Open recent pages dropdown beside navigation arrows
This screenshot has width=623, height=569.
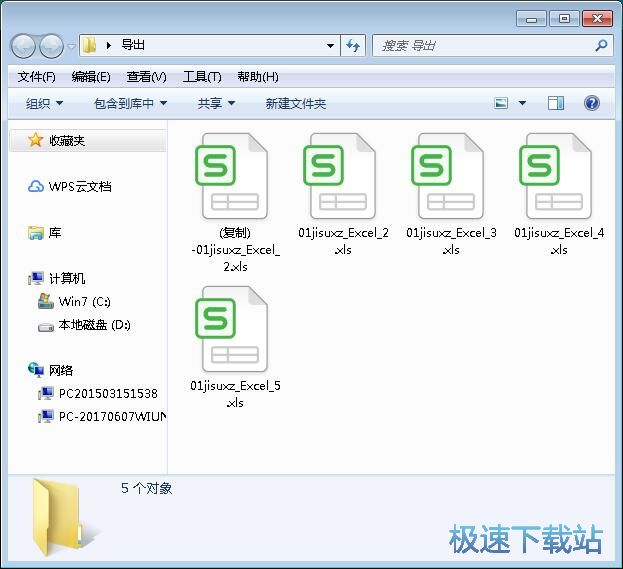(x=72, y=46)
